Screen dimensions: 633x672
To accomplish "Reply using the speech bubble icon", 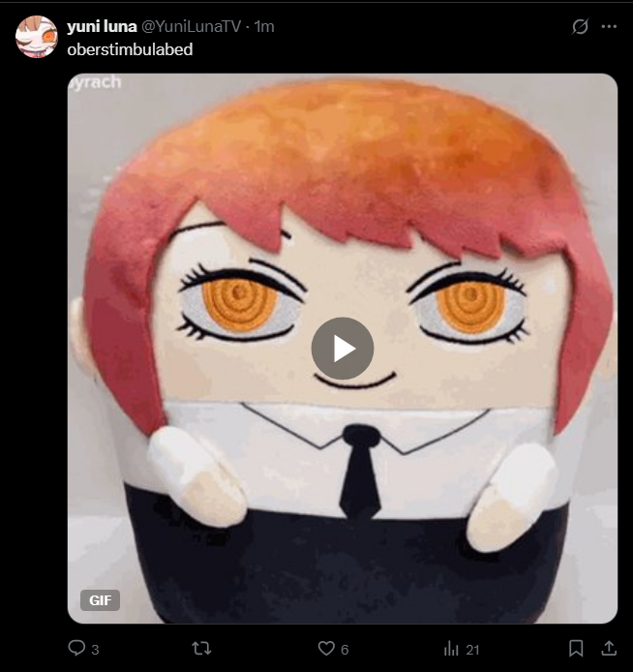I will point(76,648).
